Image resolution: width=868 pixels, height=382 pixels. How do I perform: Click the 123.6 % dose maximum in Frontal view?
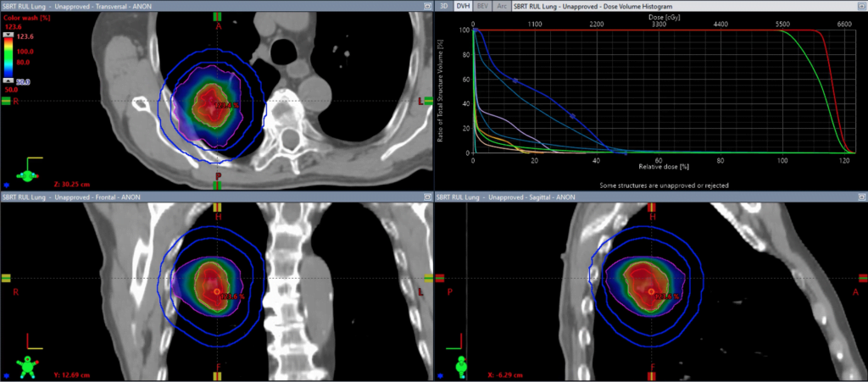[232, 296]
